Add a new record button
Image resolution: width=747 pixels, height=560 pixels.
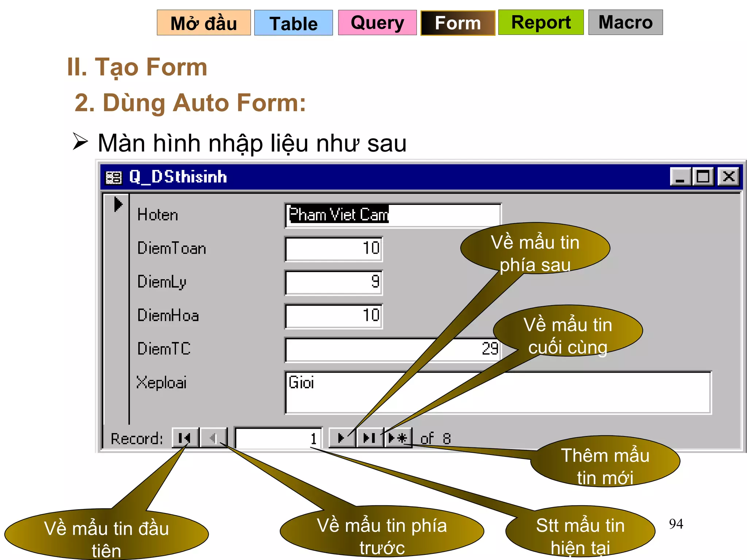pos(398,437)
